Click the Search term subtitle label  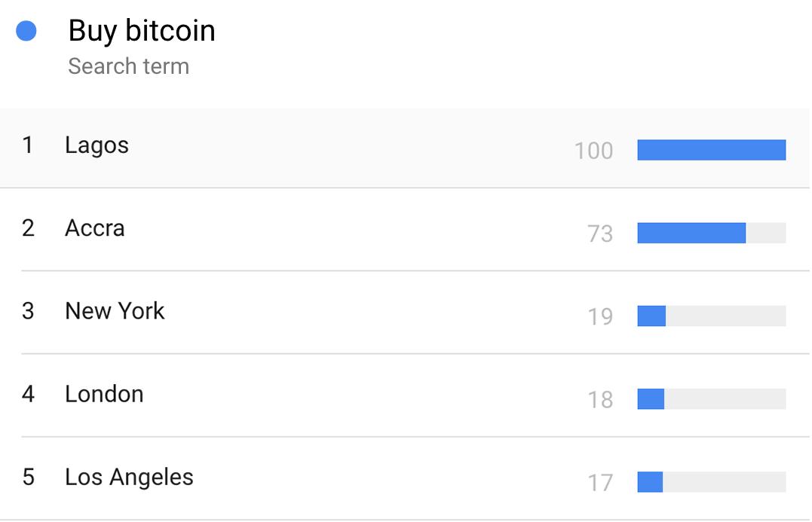coord(128,66)
